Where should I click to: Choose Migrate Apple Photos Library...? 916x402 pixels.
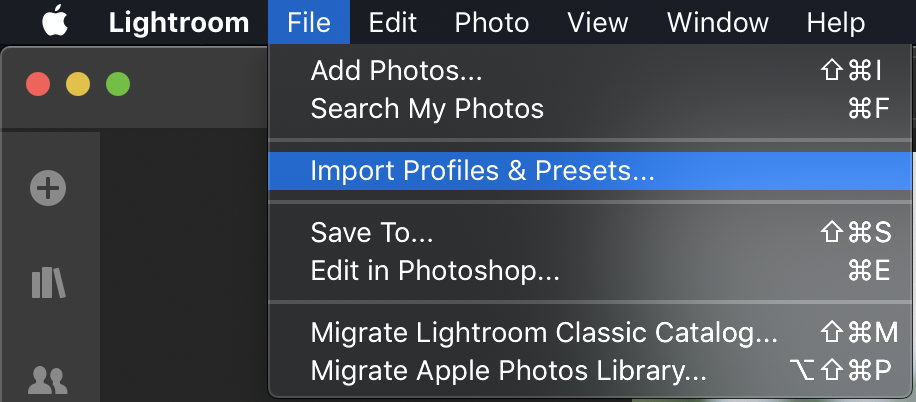508,371
